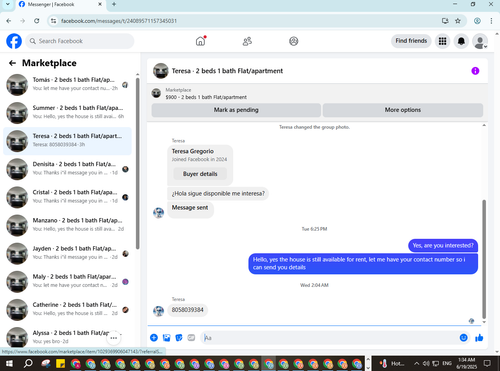The image size is (500, 371).
Task: Click the site information icon in address bar
Action: [x=53, y=21]
